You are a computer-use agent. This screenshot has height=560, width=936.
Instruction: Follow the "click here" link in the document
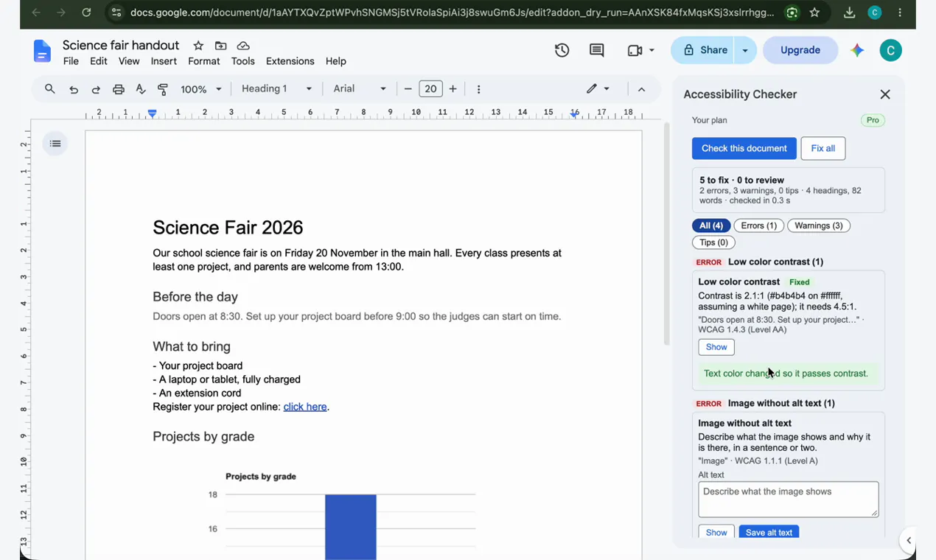(x=305, y=407)
